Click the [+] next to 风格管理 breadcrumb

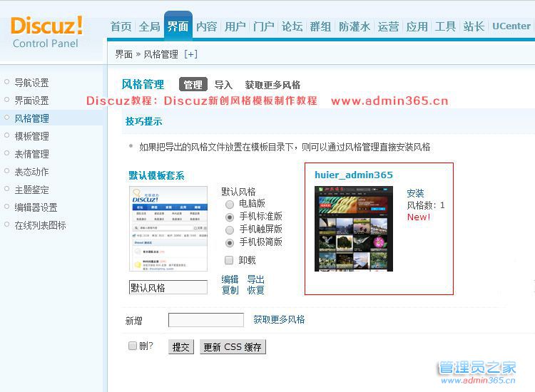point(190,54)
